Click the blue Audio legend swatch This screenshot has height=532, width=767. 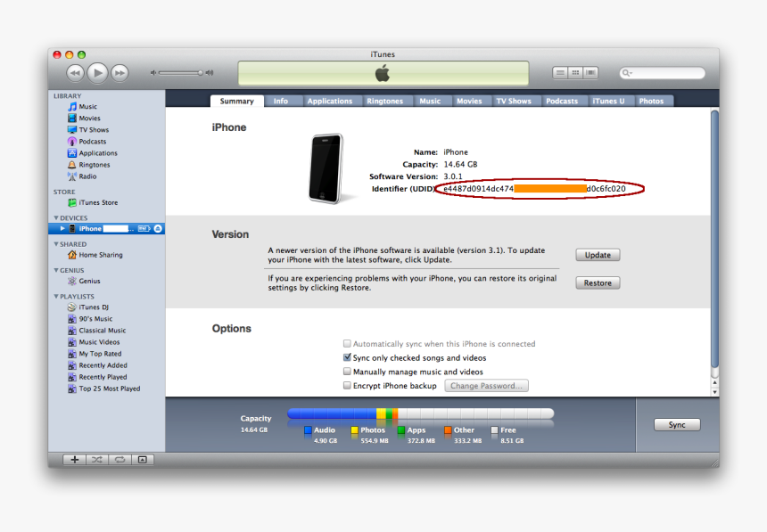[308, 430]
